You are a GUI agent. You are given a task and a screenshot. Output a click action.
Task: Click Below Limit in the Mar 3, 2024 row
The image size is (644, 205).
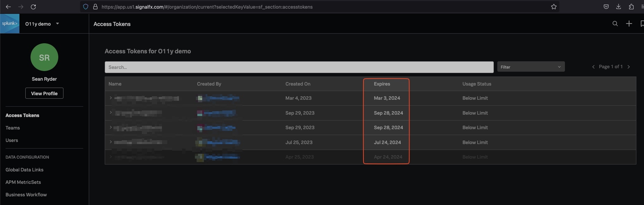[475, 98]
